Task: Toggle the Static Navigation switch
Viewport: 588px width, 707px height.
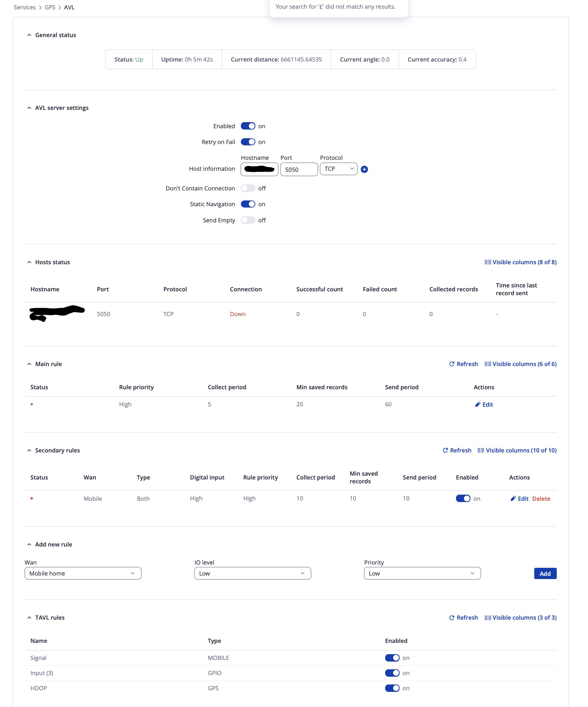Action: tap(248, 204)
